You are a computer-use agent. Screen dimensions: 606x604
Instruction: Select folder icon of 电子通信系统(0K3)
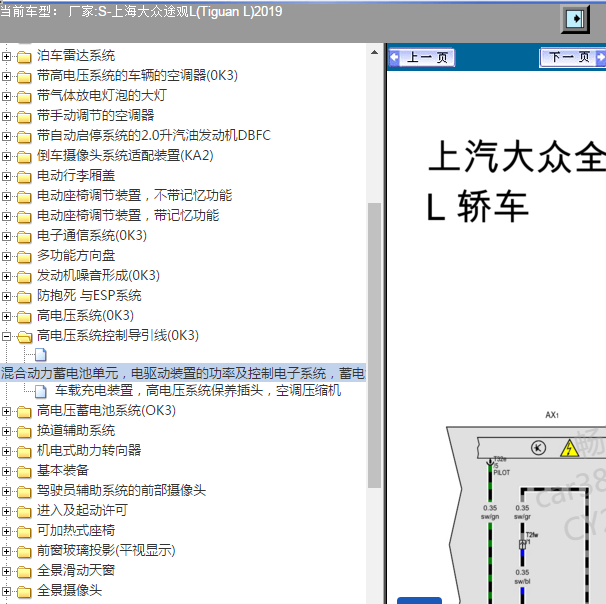(24, 237)
